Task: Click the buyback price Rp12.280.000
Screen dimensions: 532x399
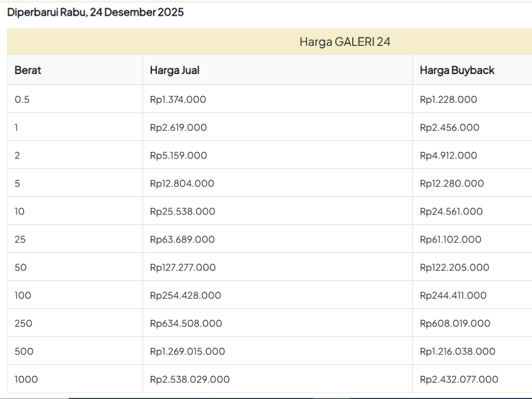Action: 451,184
